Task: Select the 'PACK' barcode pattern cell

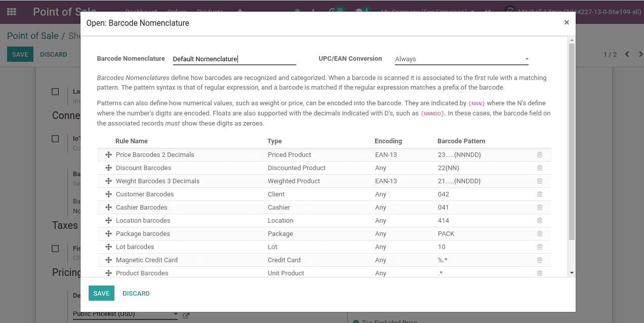Action: (446, 234)
